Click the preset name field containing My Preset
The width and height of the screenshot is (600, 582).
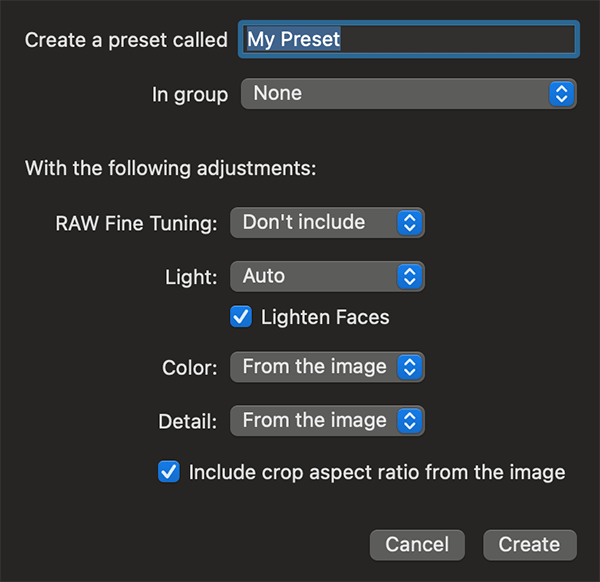pos(409,39)
